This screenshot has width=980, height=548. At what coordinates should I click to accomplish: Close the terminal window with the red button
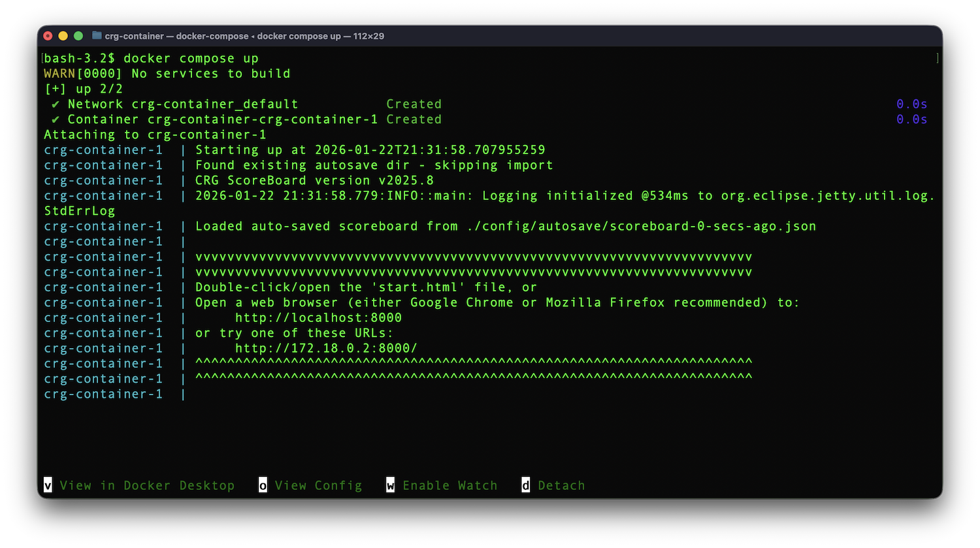tap(48, 36)
